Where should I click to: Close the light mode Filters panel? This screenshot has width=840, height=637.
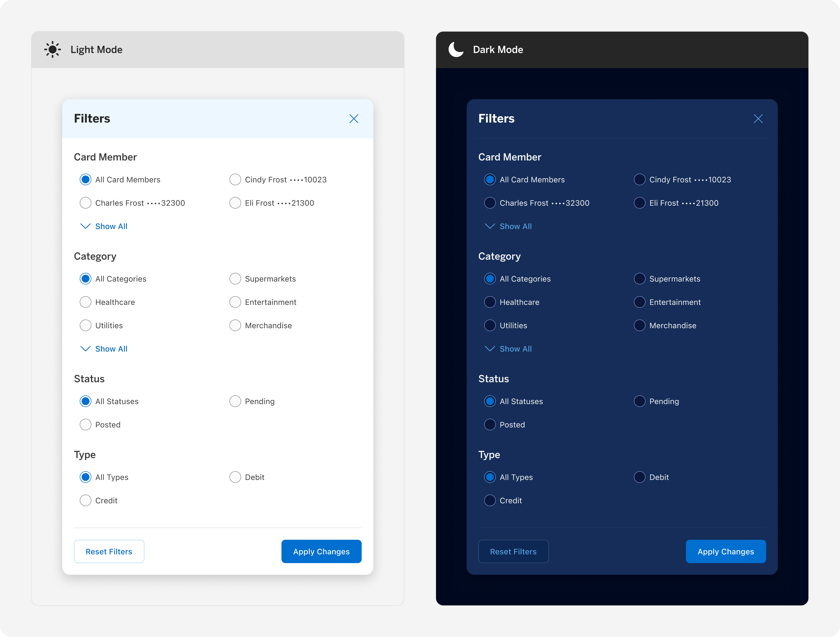[x=354, y=119]
